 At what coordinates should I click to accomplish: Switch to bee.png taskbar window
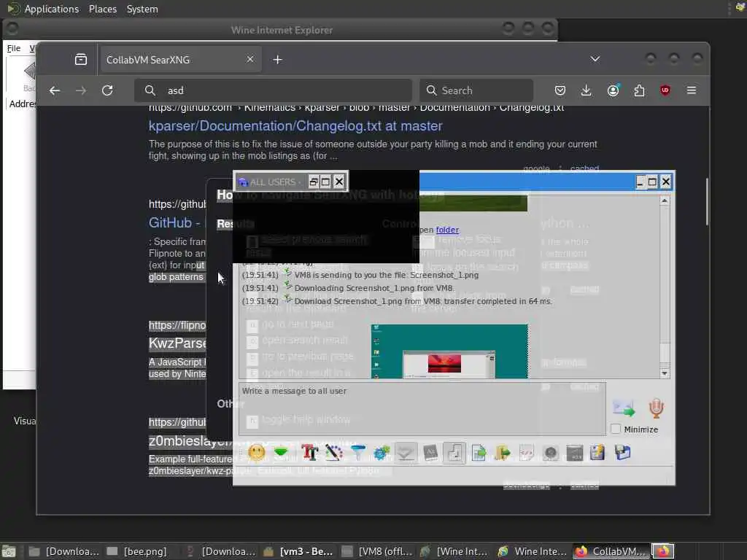tap(137, 551)
